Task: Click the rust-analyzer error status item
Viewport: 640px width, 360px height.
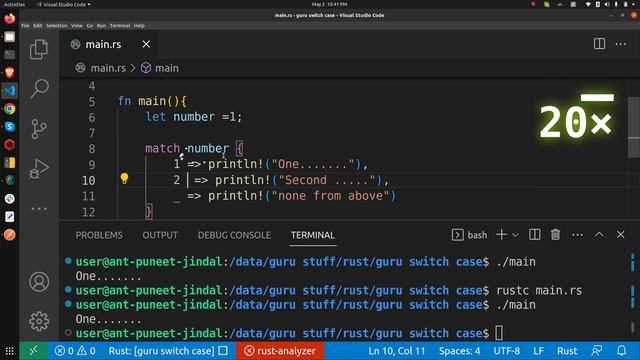Action: pos(280,351)
